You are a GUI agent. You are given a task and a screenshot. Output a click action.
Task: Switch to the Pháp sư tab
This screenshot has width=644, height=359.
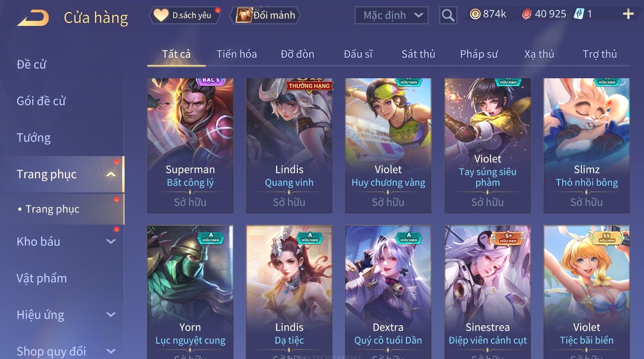[479, 54]
